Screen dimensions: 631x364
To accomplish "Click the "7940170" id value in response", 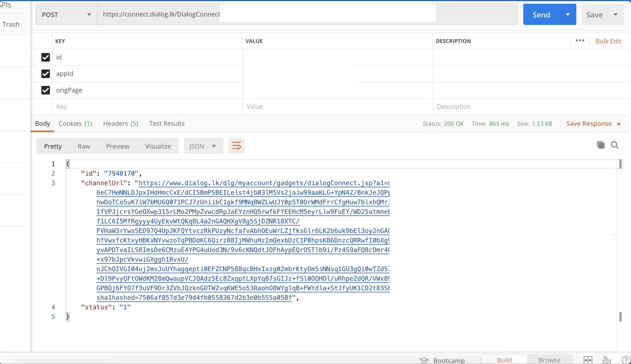I will pyautogui.click(x=121, y=174).
